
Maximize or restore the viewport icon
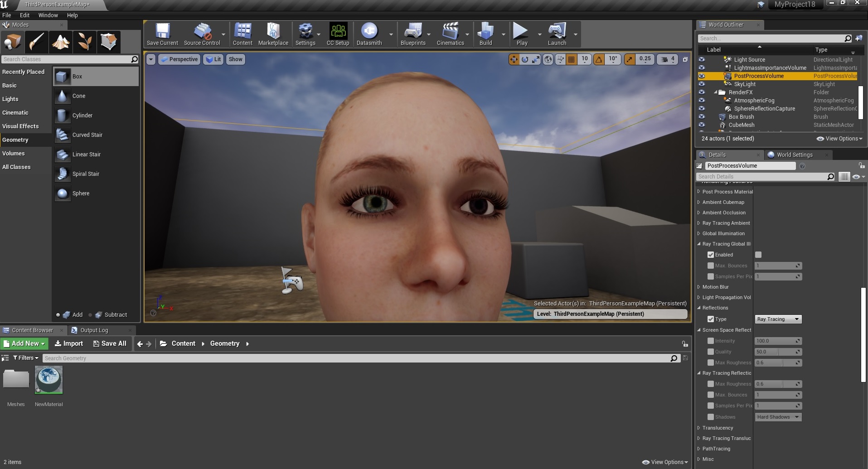coord(685,59)
